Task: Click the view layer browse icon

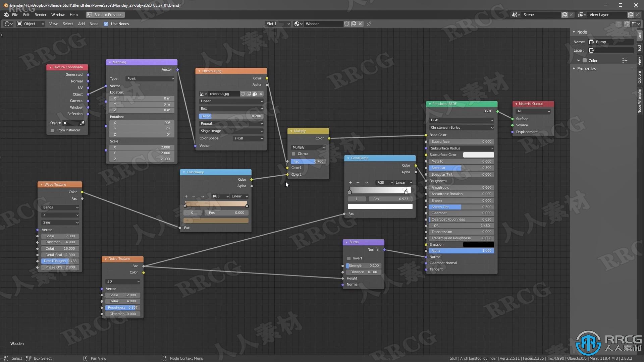Action: (582, 15)
